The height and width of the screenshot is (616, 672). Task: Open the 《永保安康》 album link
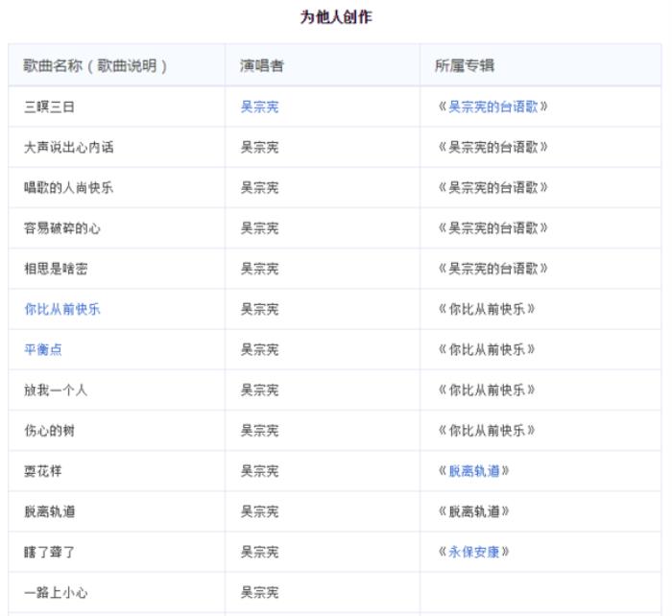pos(474,552)
